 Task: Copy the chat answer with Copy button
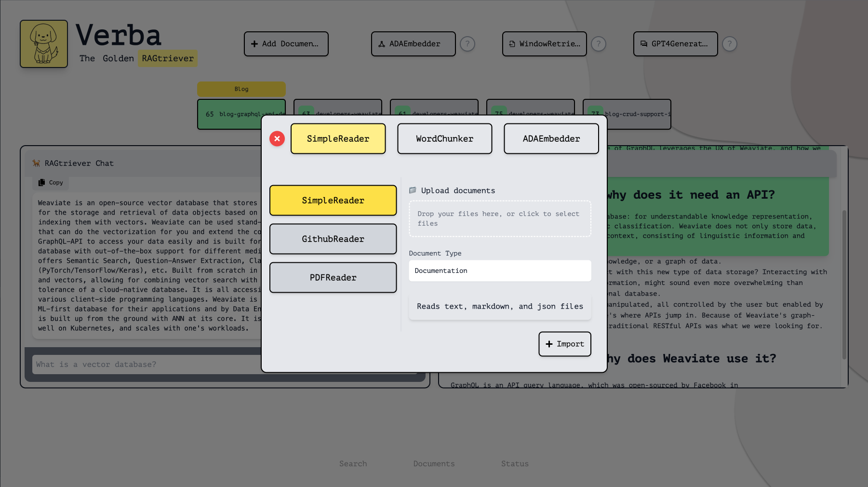pyautogui.click(x=51, y=183)
